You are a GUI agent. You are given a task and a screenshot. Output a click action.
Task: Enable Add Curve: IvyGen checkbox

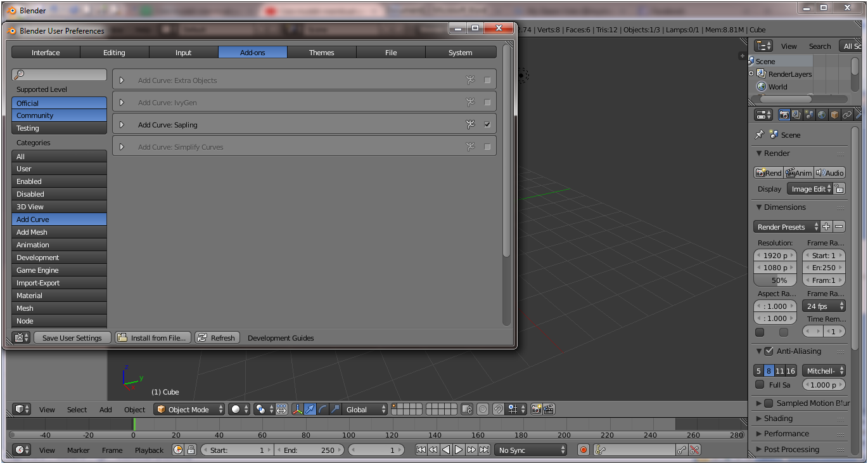click(487, 102)
